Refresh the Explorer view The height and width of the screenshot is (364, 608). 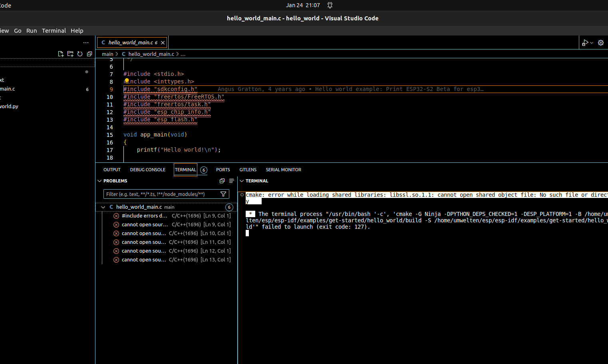pyautogui.click(x=79, y=54)
